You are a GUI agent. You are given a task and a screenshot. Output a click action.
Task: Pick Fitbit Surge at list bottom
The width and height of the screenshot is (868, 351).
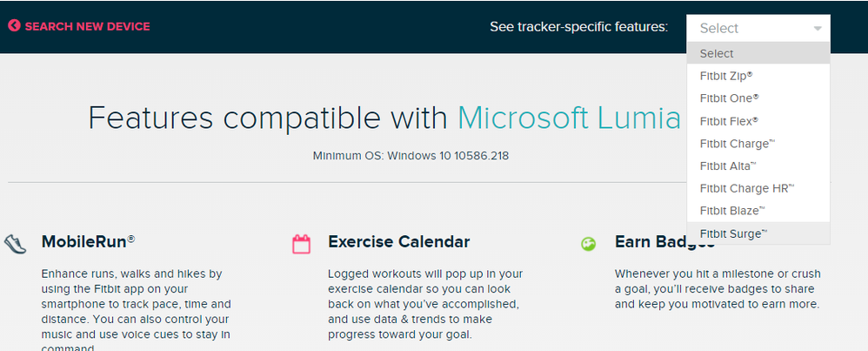pyautogui.click(x=758, y=233)
